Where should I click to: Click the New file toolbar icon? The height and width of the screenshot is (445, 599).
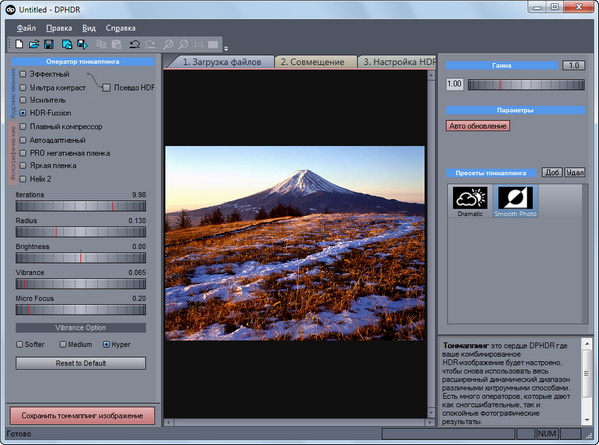point(19,44)
